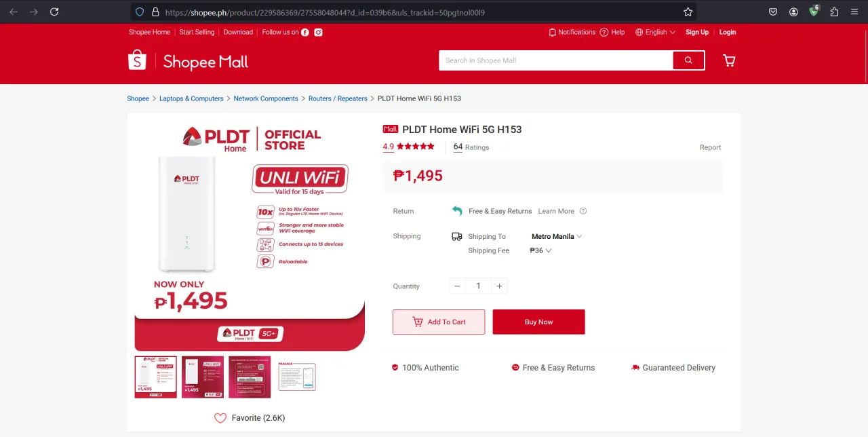Click the quantity value field
This screenshot has height=437, width=868.
coord(478,286)
